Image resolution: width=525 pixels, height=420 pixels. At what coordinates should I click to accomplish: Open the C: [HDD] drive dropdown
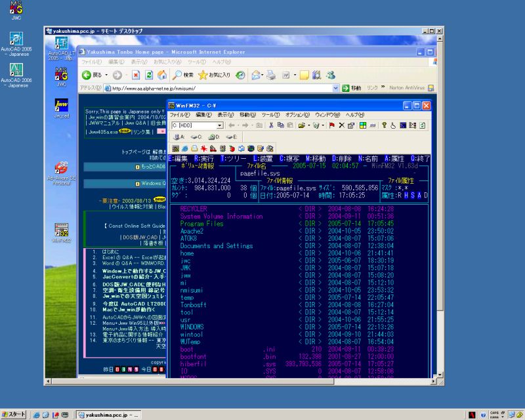[x=220, y=125]
